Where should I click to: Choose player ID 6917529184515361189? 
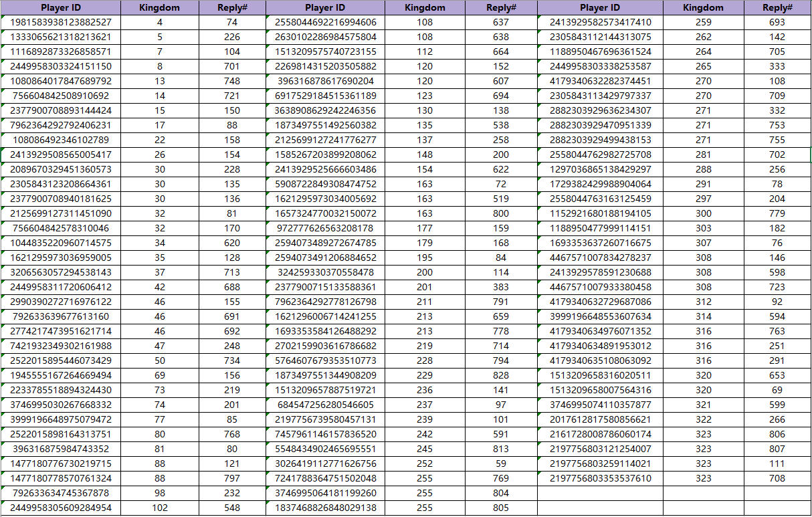[325, 96]
